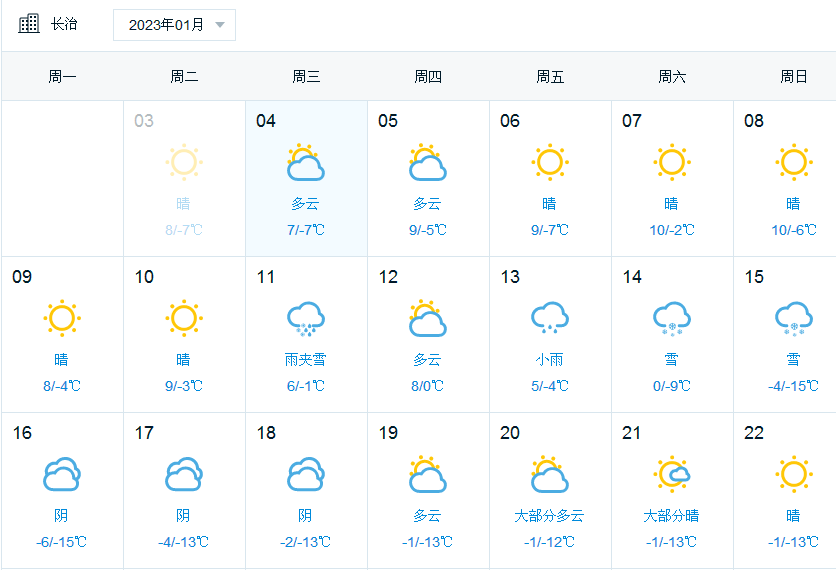
Task: Click temperature -4/-15℃ on day 15
Action: [793, 386]
